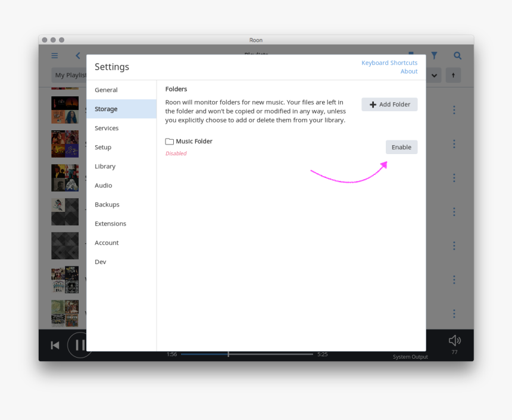
Task: Click the Settings dialog title
Action: tap(112, 67)
